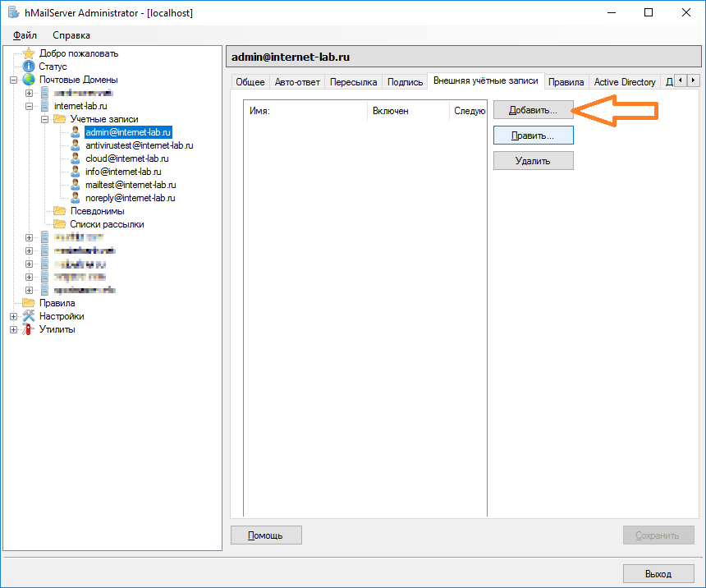Click the red knife icon beside Утилиты
706x588 pixels.
pyautogui.click(x=29, y=329)
